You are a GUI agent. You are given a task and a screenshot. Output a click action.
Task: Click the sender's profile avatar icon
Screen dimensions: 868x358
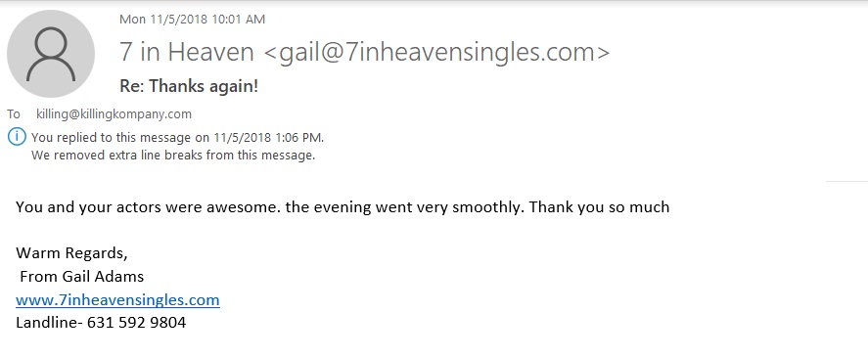[51, 54]
